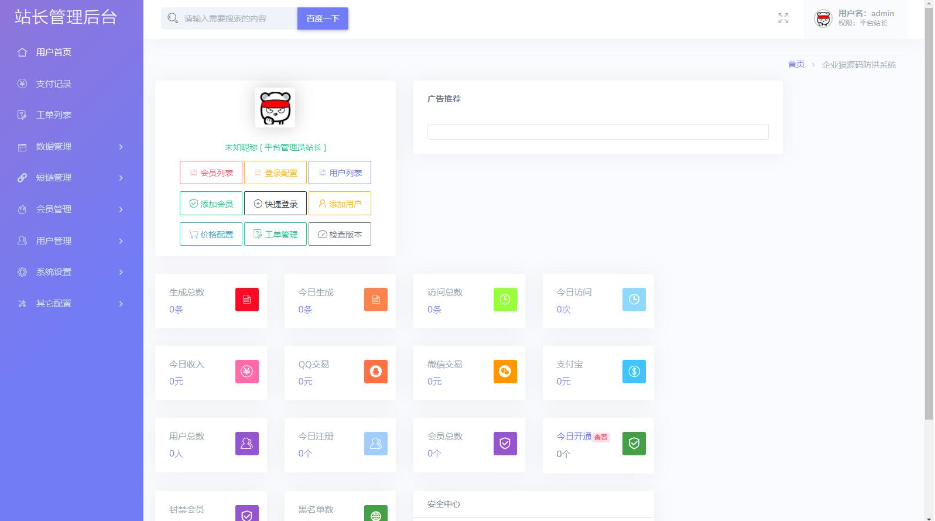Expand the 系统设置 sidebar section
The height and width of the screenshot is (521, 935).
(71, 272)
